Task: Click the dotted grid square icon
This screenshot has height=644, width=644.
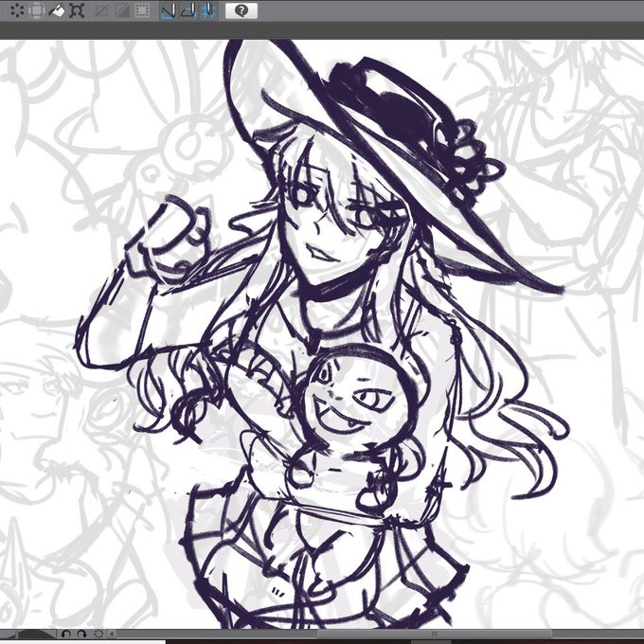Action: 142,10
